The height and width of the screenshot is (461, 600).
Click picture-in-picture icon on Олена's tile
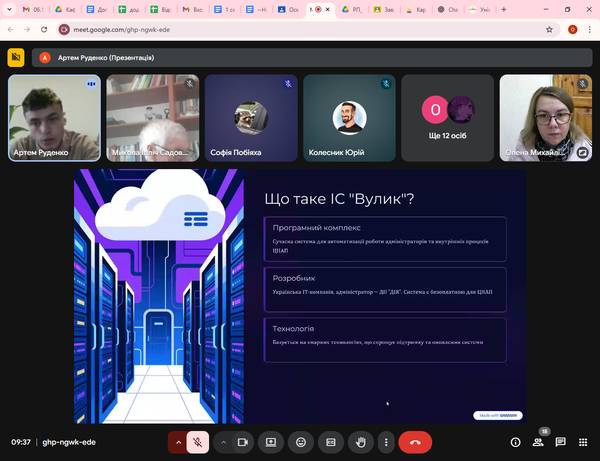(583, 153)
